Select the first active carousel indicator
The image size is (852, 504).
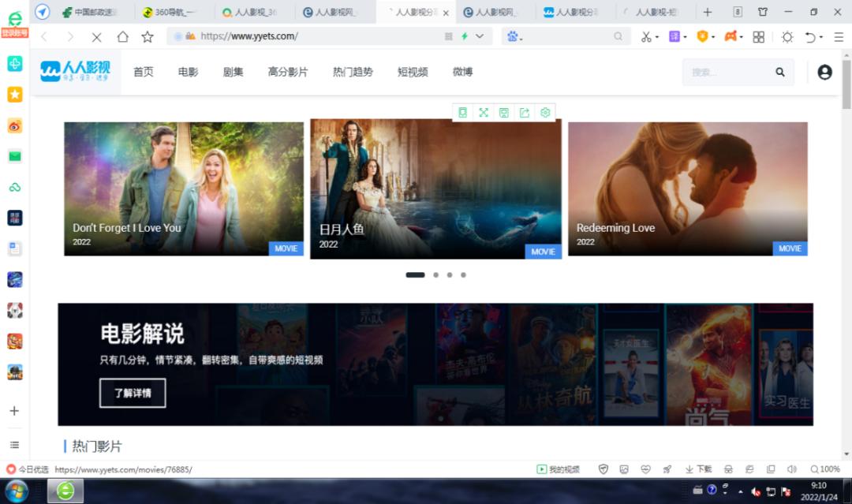[415, 274]
